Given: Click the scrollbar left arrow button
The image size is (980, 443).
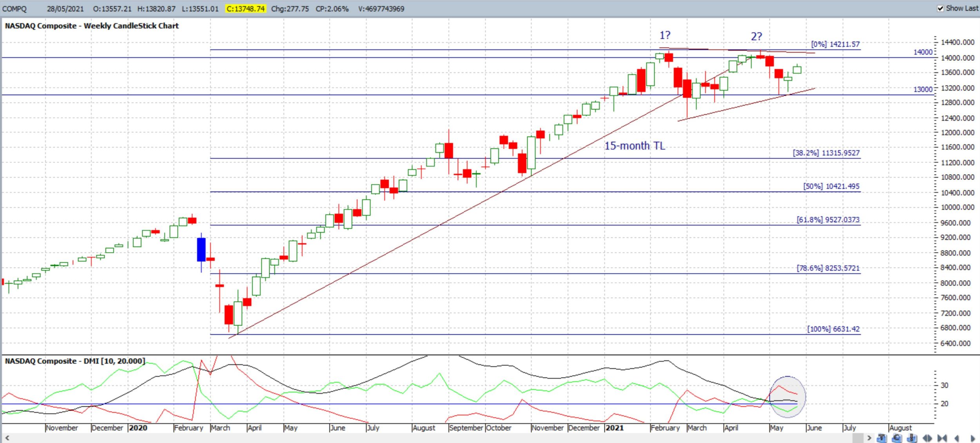Looking at the screenshot, I should [7, 438].
